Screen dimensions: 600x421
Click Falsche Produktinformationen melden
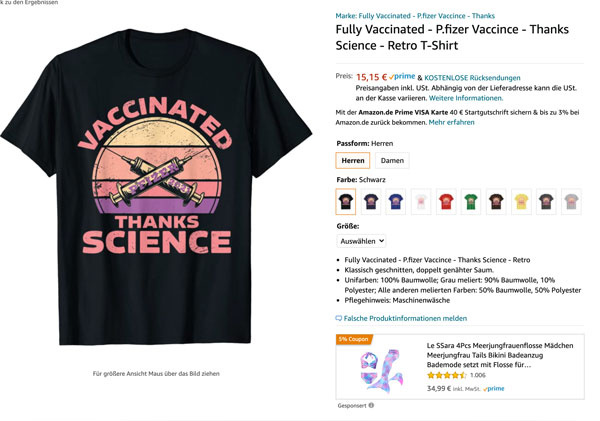pyautogui.click(x=406, y=318)
